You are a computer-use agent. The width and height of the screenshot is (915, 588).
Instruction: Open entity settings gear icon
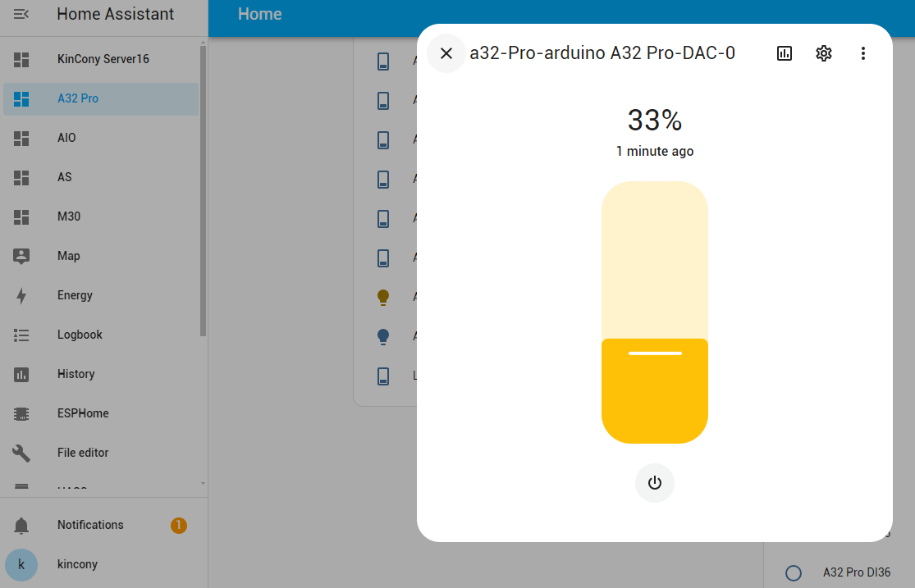823,53
